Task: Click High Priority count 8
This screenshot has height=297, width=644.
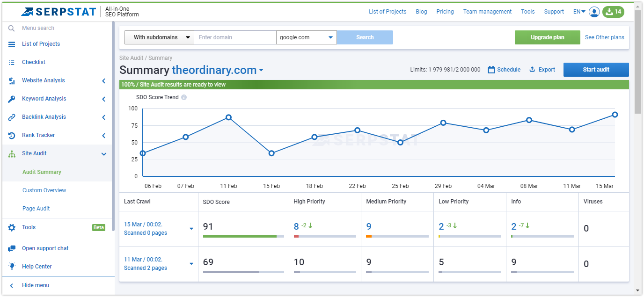Action: (296, 227)
